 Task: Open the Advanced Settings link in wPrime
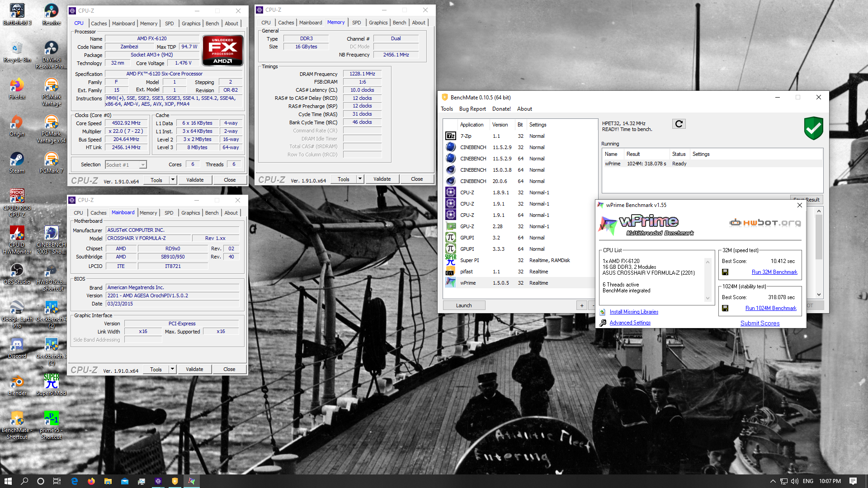pyautogui.click(x=630, y=323)
